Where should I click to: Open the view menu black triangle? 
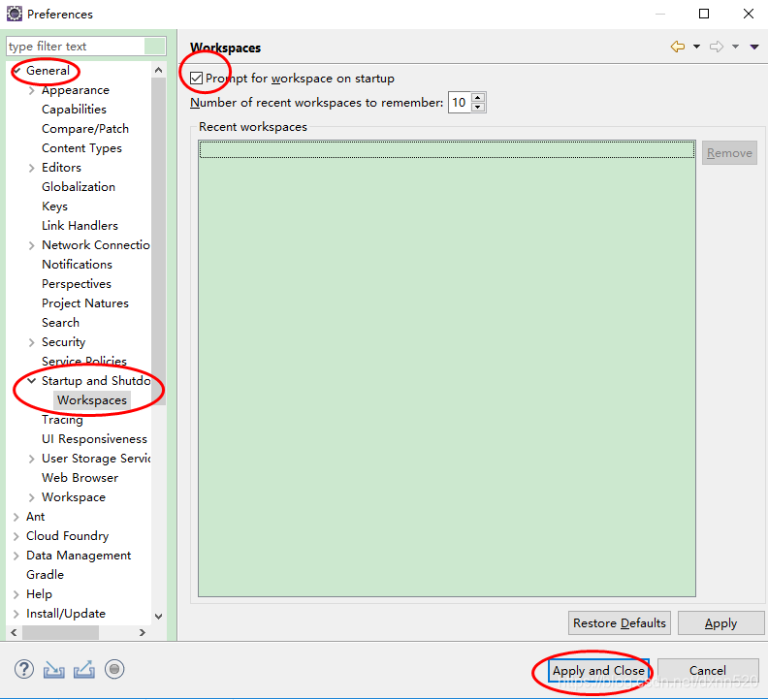point(754,47)
